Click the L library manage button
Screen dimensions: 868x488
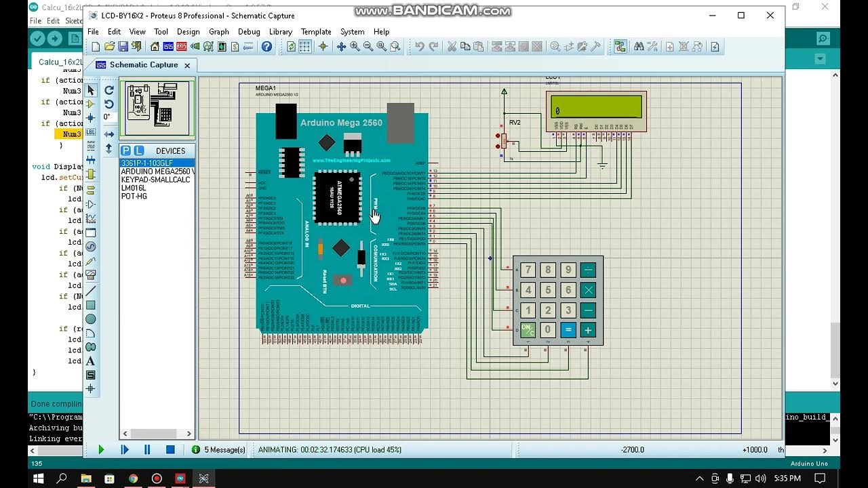pyautogui.click(x=139, y=150)
